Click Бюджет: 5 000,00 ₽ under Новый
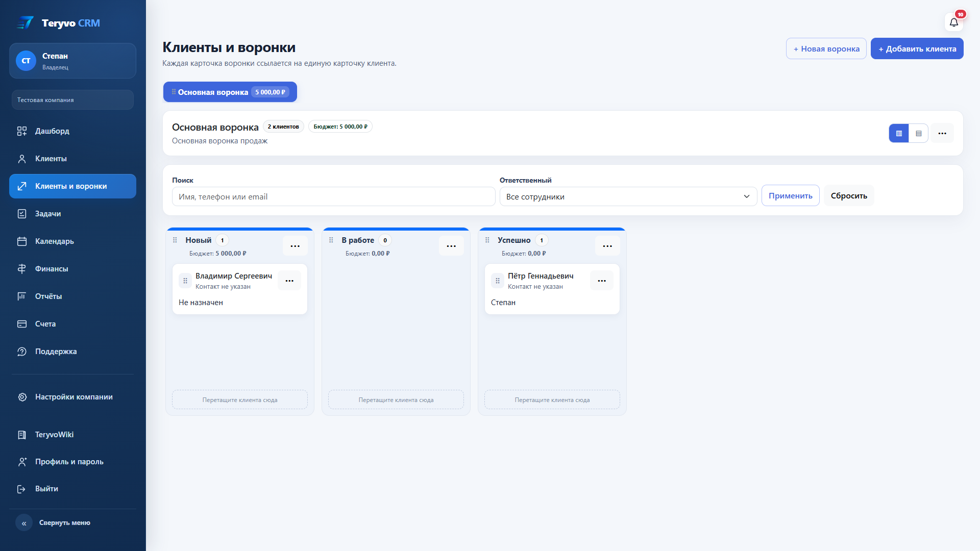 [x=218, y=254]
